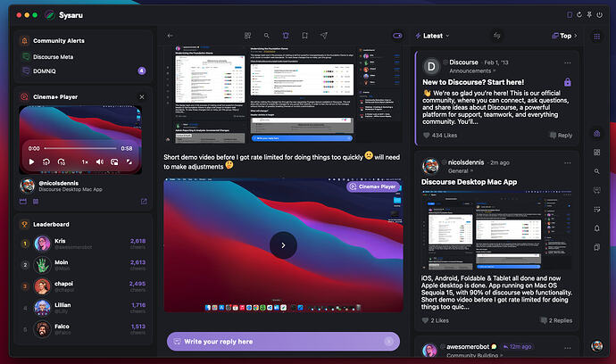616x364 pixels.
Task: Click the reload icon in title bar
Action: (x=579, y=15)
